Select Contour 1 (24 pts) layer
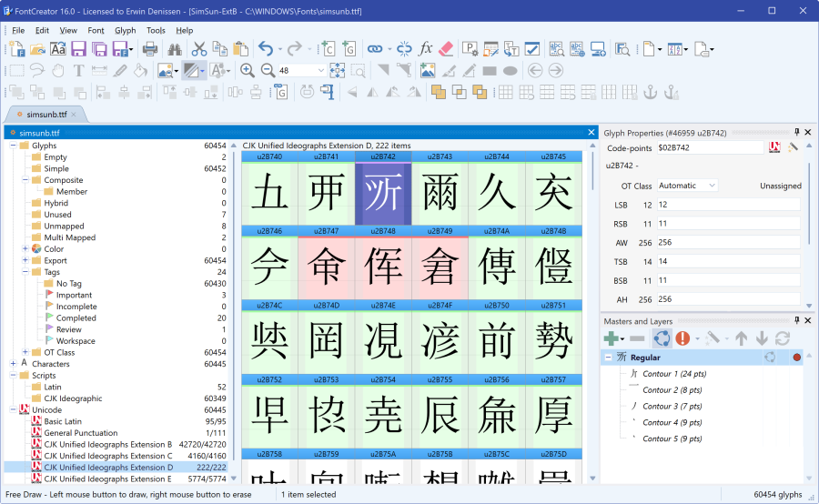This screenshot has width=819, height=504. click(673, 374)
